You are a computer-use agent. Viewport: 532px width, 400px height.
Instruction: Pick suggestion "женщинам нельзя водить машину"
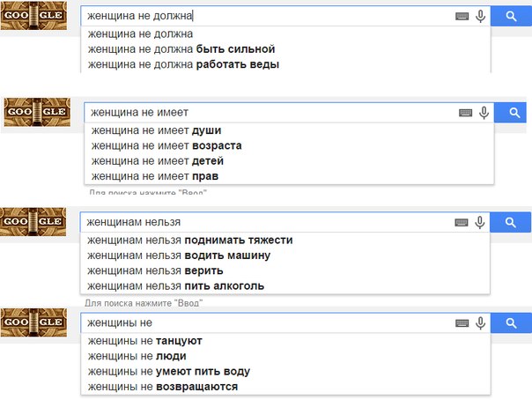pyautogui.click(x=284, y=256)
